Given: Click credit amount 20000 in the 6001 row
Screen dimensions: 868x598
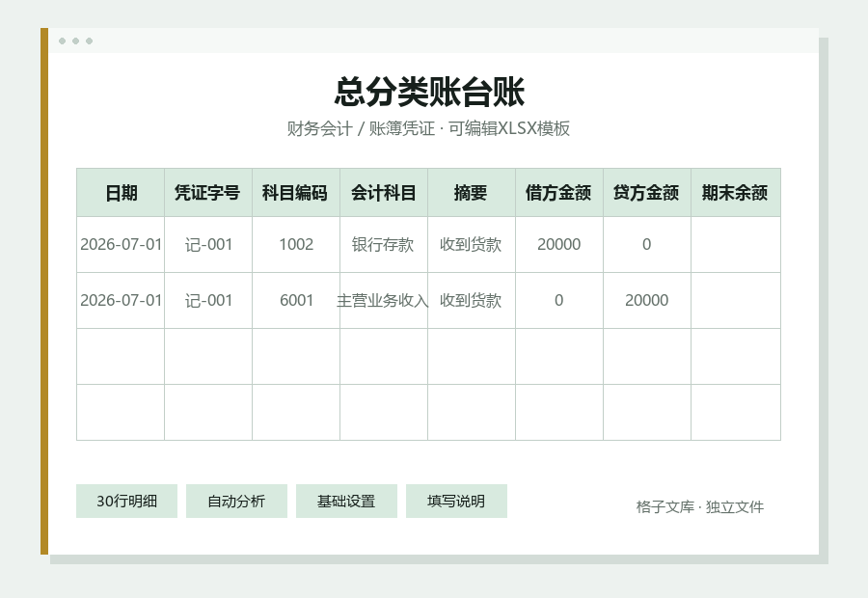Looking at the screenshot, I should pos(646,300).
